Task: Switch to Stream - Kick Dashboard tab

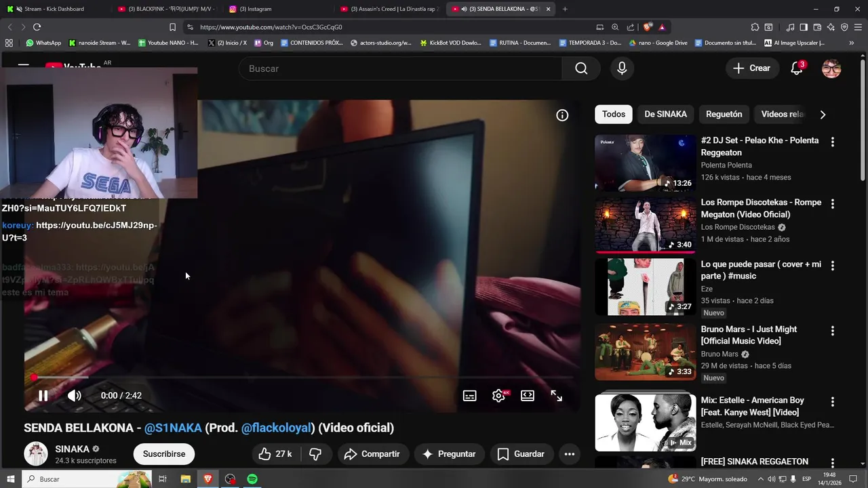Action: (54, 9)
